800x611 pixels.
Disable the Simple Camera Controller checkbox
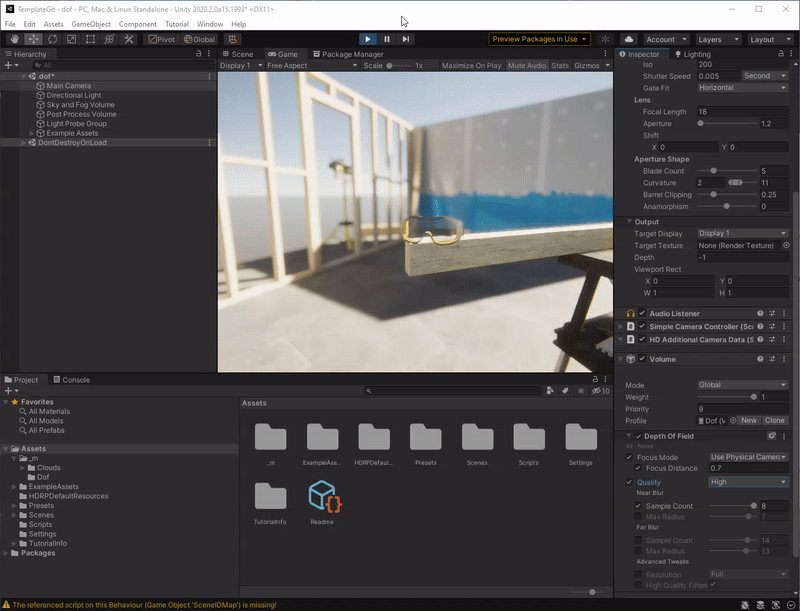642,326
